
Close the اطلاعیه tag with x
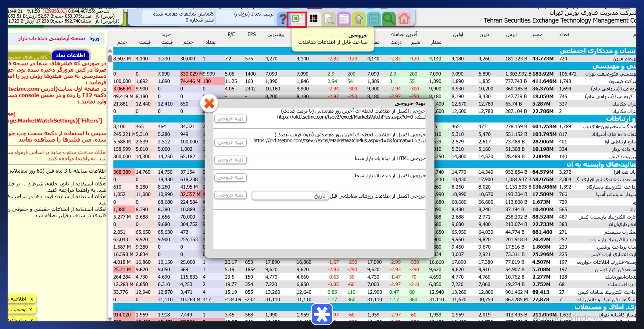click(x=31, y=299)
